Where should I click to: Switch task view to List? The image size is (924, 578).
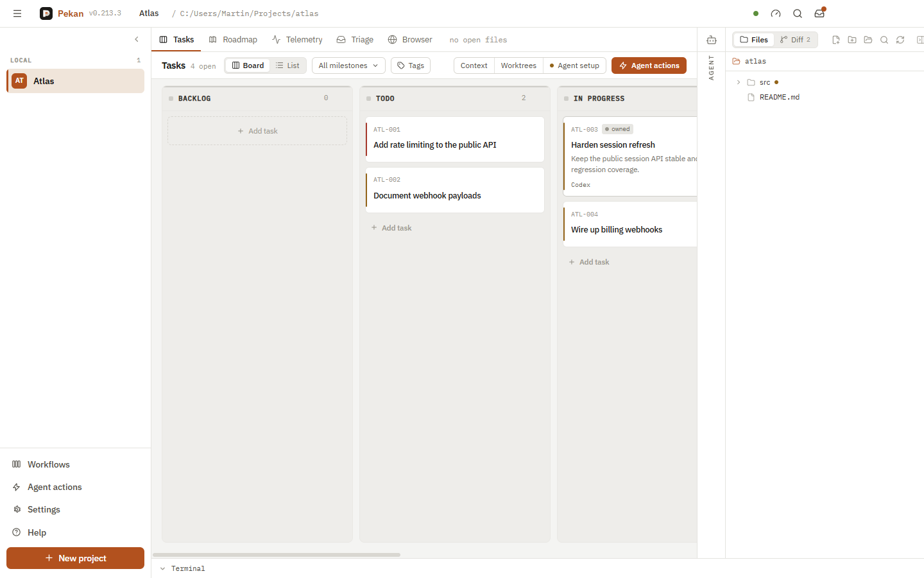click(x=287, y=66)
